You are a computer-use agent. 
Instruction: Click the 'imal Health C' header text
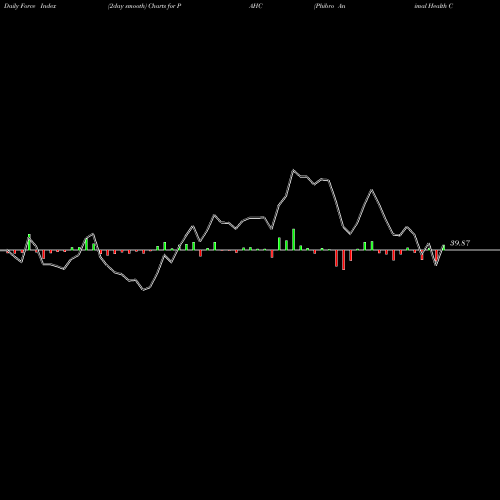(434, 6)
